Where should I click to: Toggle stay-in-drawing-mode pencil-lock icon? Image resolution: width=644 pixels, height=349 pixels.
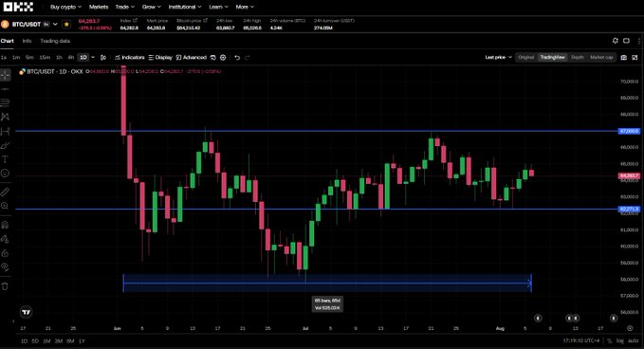(x=5, y=239)
